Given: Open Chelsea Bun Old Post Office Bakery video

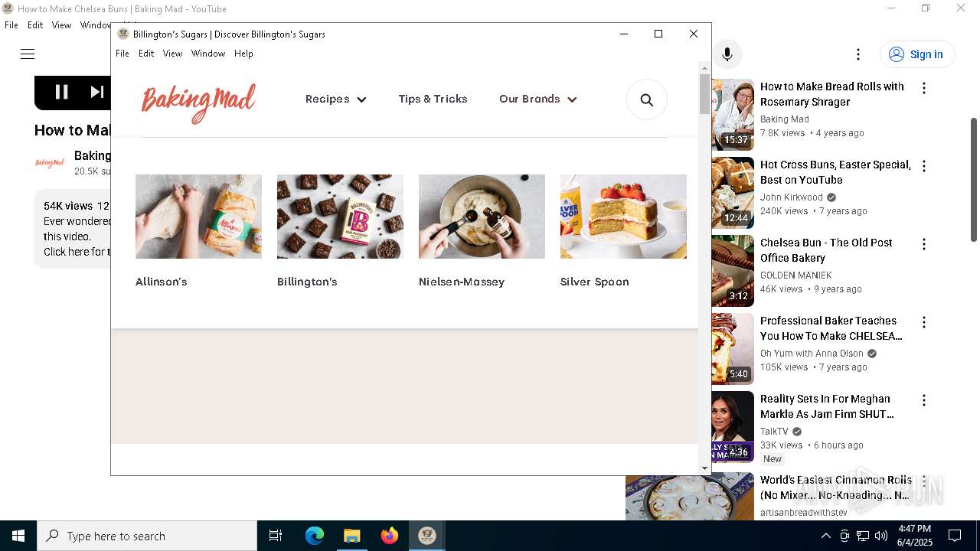Looking at the screenshot, I should [x=826, y=250].
